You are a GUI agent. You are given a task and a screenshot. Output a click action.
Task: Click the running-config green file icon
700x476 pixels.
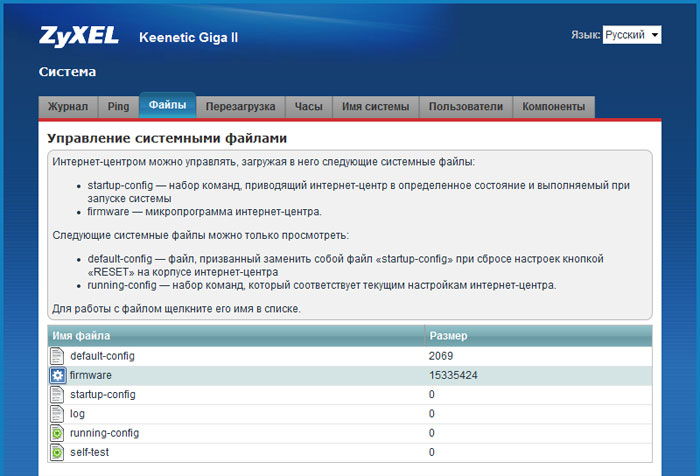pos(57,433)
